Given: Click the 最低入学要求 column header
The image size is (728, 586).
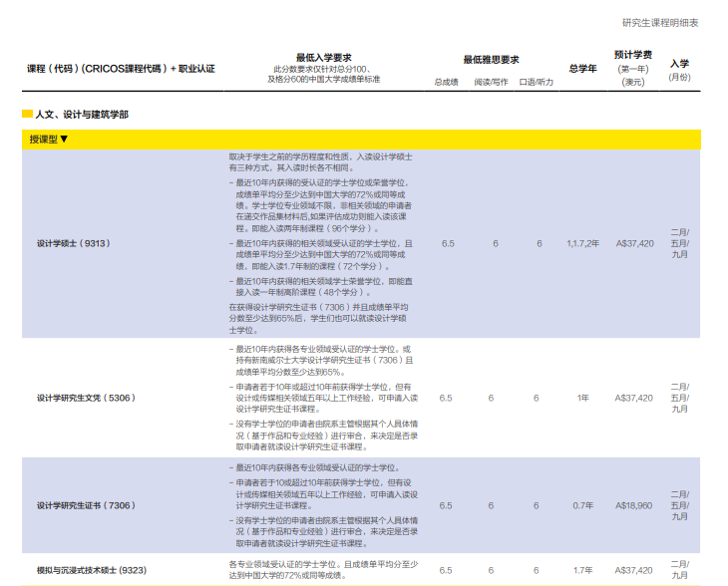Looking at the screenshot, I should point(324,57).
